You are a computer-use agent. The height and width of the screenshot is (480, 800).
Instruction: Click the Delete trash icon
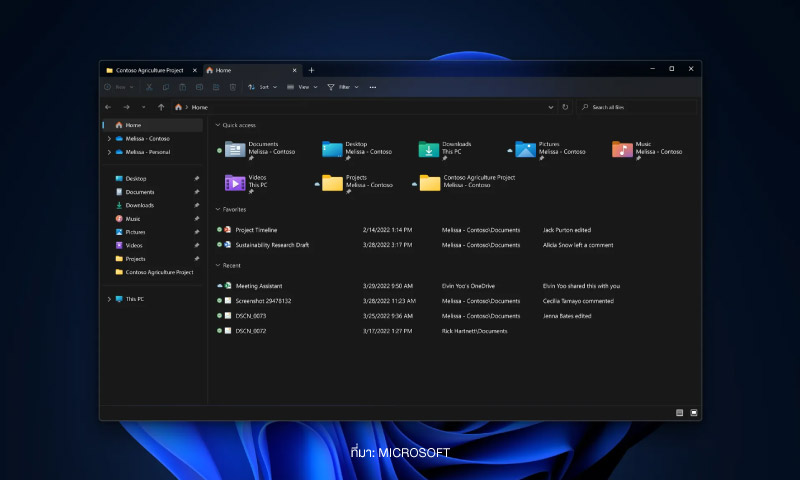pyautogui.click(x=233, y=87)
